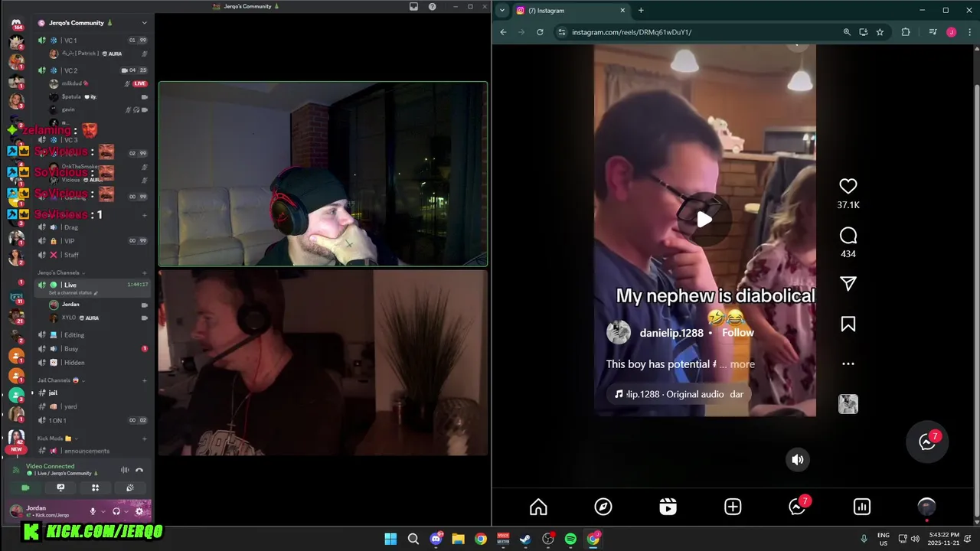The image size is (980, 551).
Task: Open the reel's three-dot more options
Action: (x=848, y=364)
